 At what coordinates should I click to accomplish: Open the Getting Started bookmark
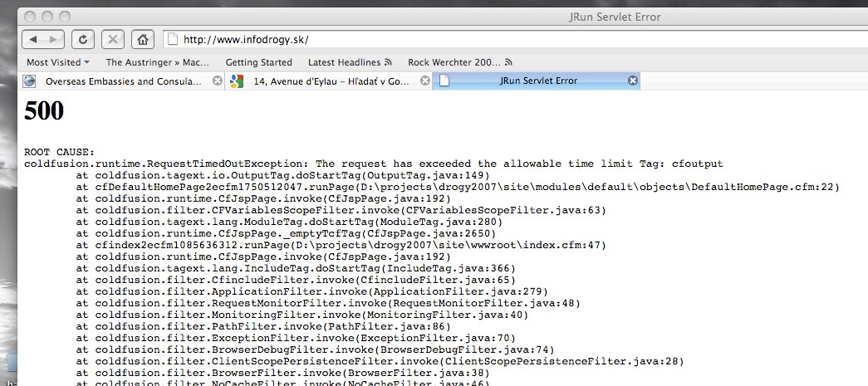[x=258, y=62]
